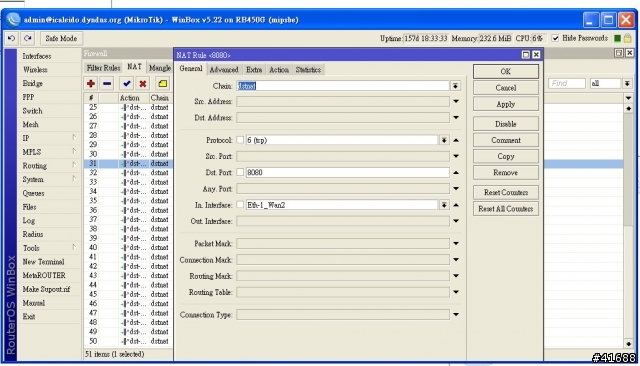Expand the Connection Mark field
Image resolution: width=640 pixels, height=366 pixels.
coord(456,260)
